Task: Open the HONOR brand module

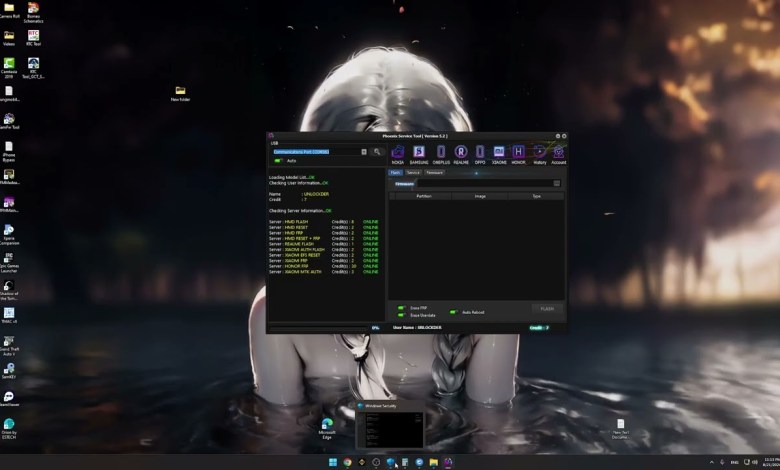Action: (518, 154)
